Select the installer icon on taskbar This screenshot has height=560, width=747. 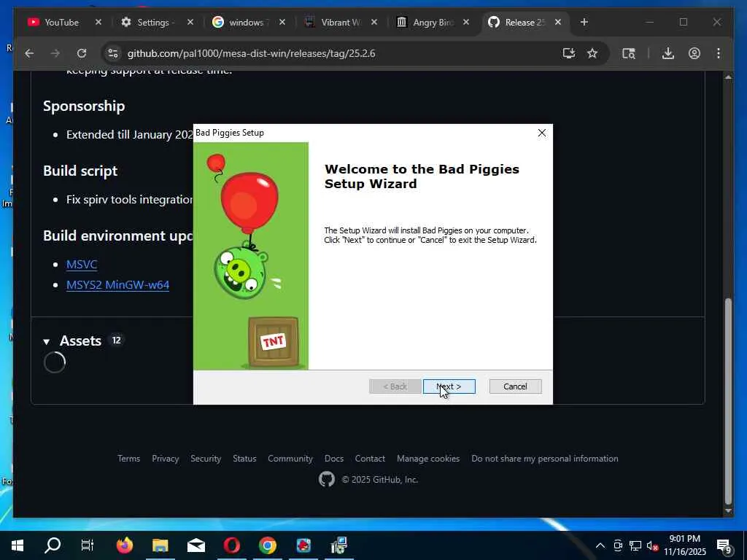pyautogui.click(x=338, y=545)
